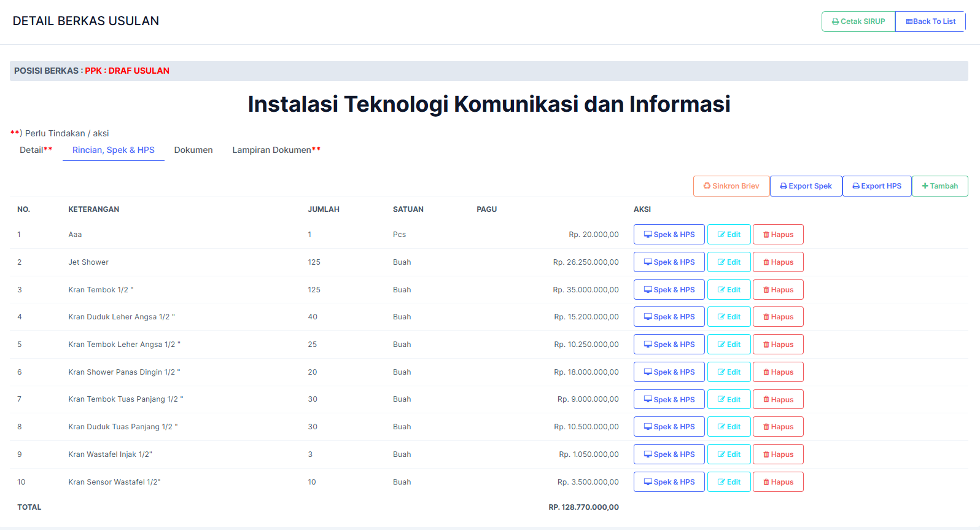Export the spec via Export Spek
This screenshot has width=980, height=530.
click(x=806, y=186)
